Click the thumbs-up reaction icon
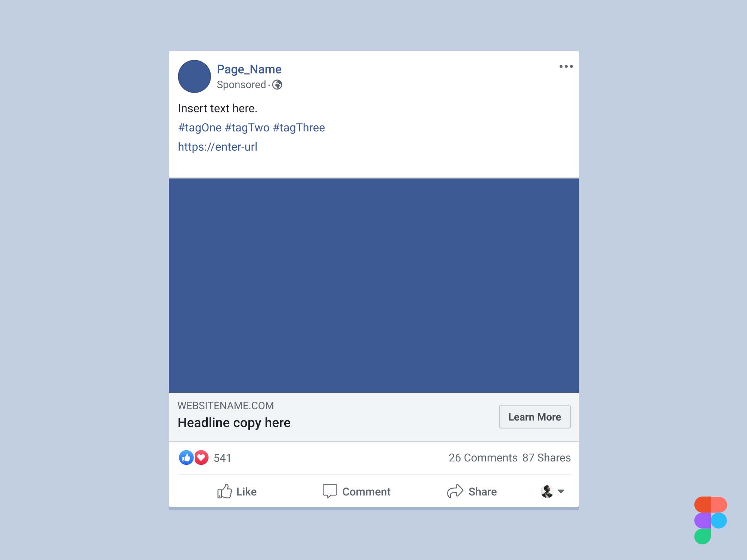Viewport: 747px width, 560px height. tap(185, 458)
